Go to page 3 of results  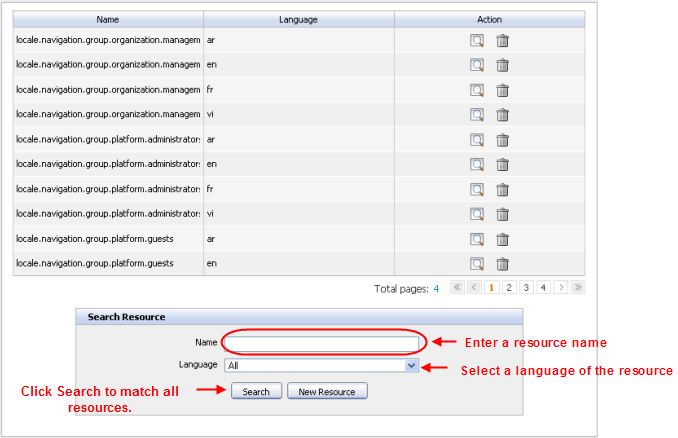(x=526, y=288)
